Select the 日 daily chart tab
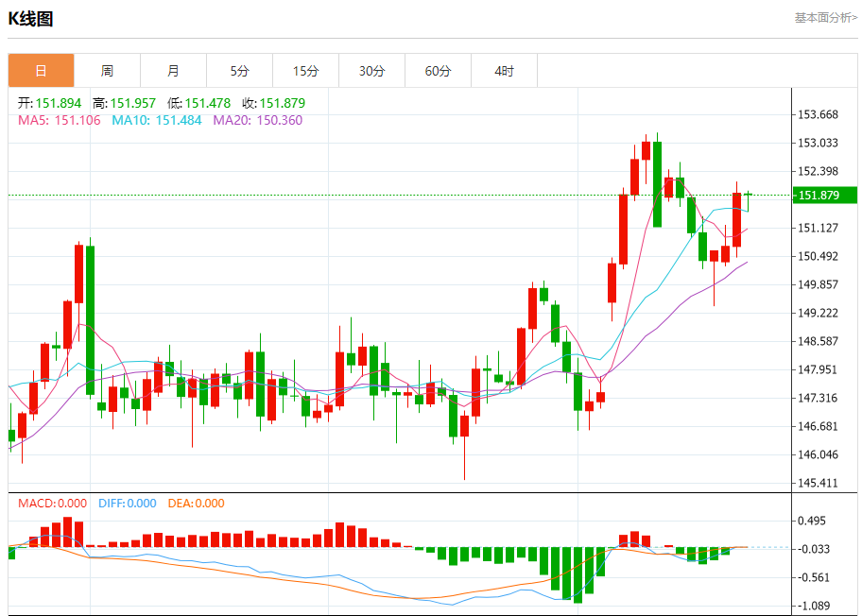This screenshot has height=616, width=862. click(x=41, y=71)
